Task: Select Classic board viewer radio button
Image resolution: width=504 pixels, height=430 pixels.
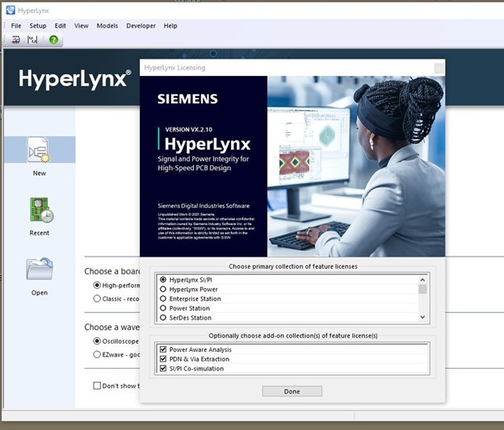Action: (97, 298)
